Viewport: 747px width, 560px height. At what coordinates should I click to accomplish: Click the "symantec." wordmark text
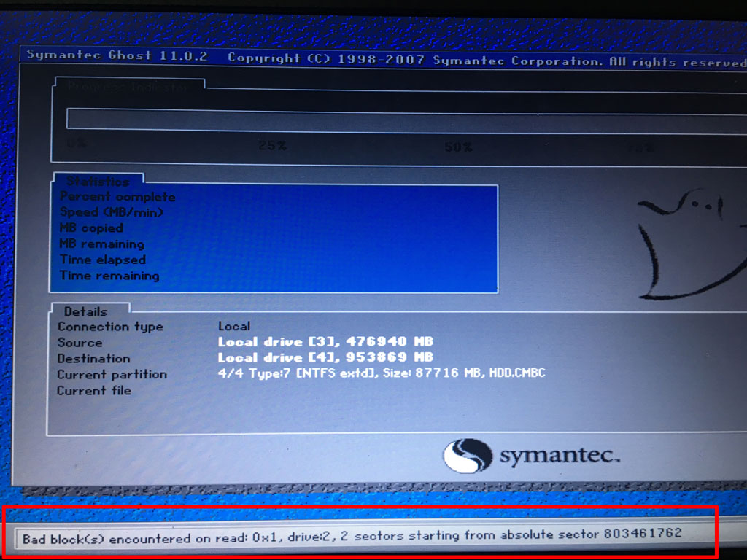click(x=560, y=455)
